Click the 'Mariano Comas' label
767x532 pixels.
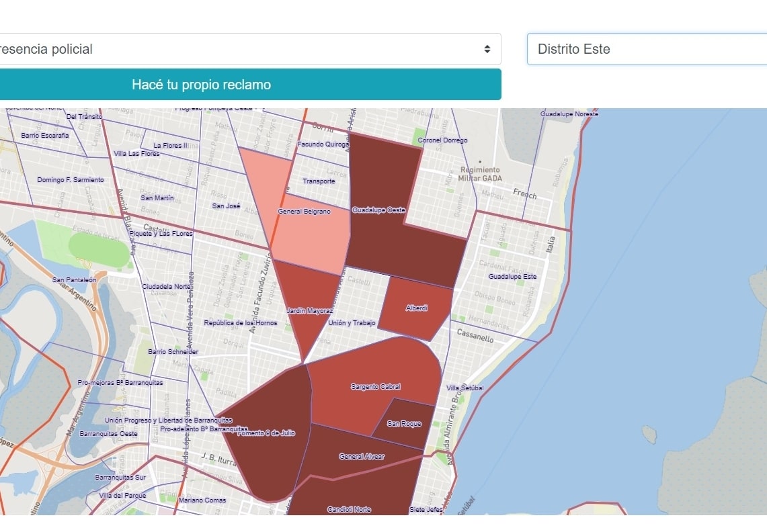point(202,500)
